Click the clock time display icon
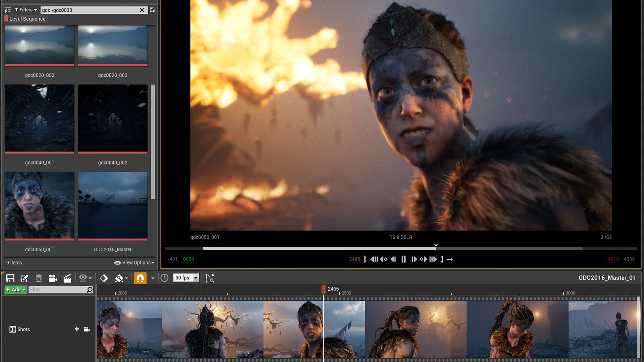Viewport: 644px width, 362px height. point(164,278)
